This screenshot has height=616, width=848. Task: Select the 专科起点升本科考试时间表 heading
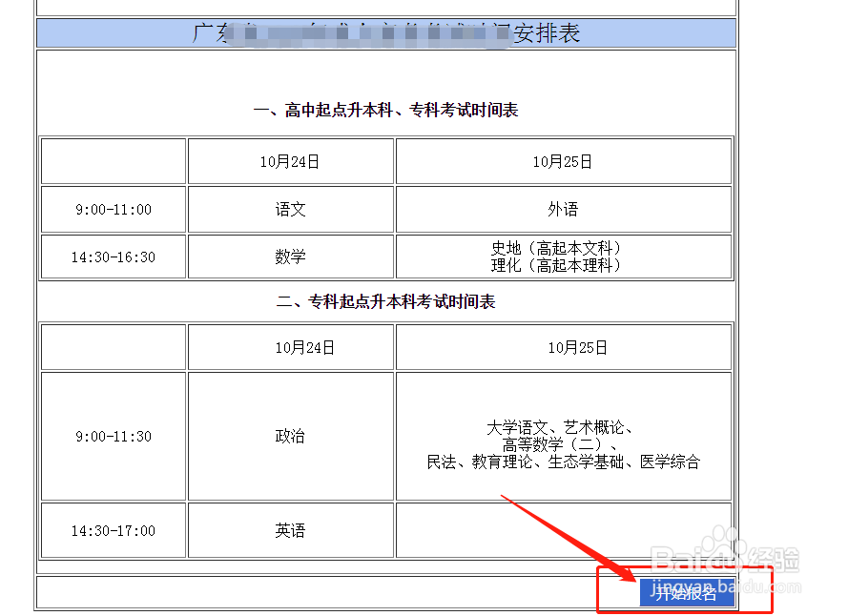[386, 301]
